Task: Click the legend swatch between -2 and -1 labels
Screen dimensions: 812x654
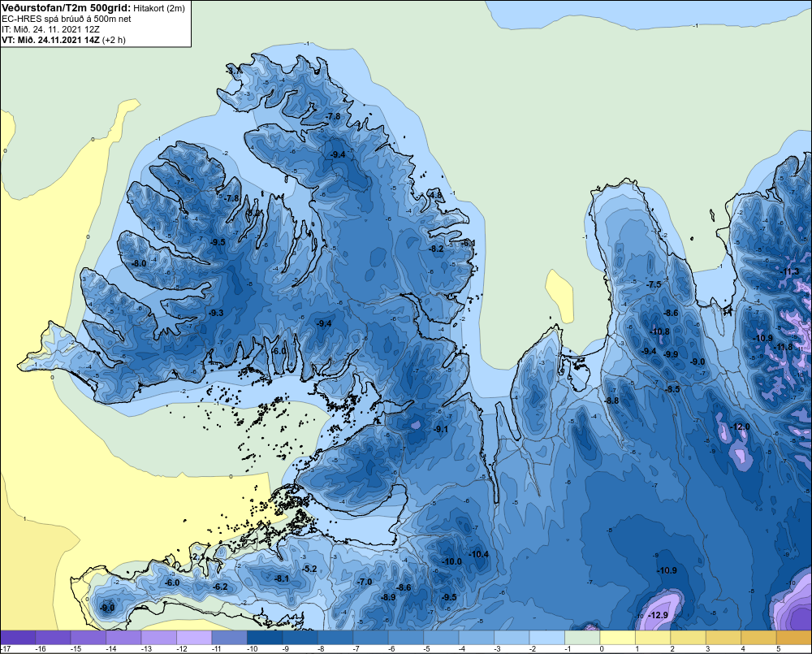Action: point(546,638)
